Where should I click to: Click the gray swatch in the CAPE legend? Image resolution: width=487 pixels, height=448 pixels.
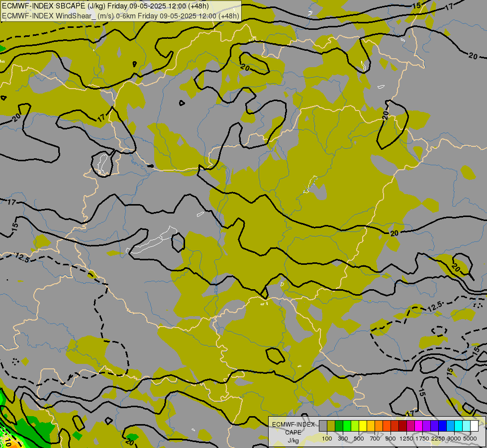[323, 426]
